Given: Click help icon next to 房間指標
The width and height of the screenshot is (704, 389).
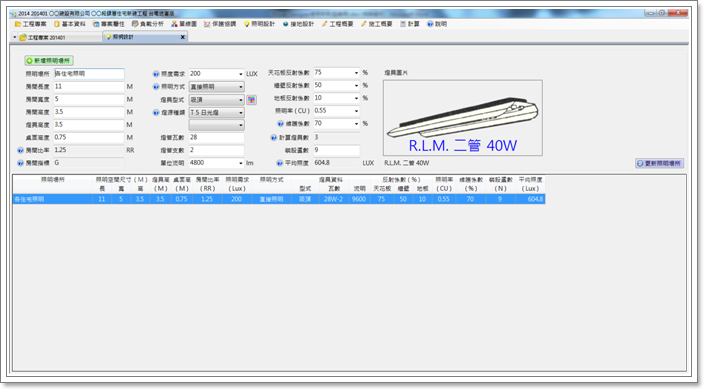Looking at the screenshot, I should (x=20, y=163).
